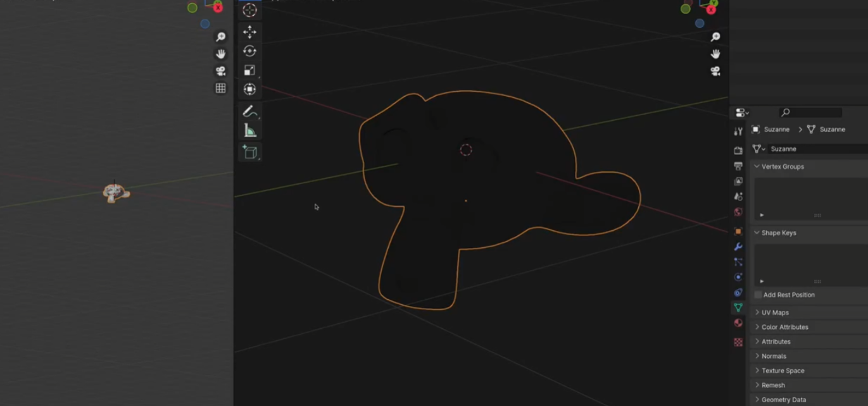868x406 pixels.
Task: Open the Material properties tab
Action: coord(738,323)
